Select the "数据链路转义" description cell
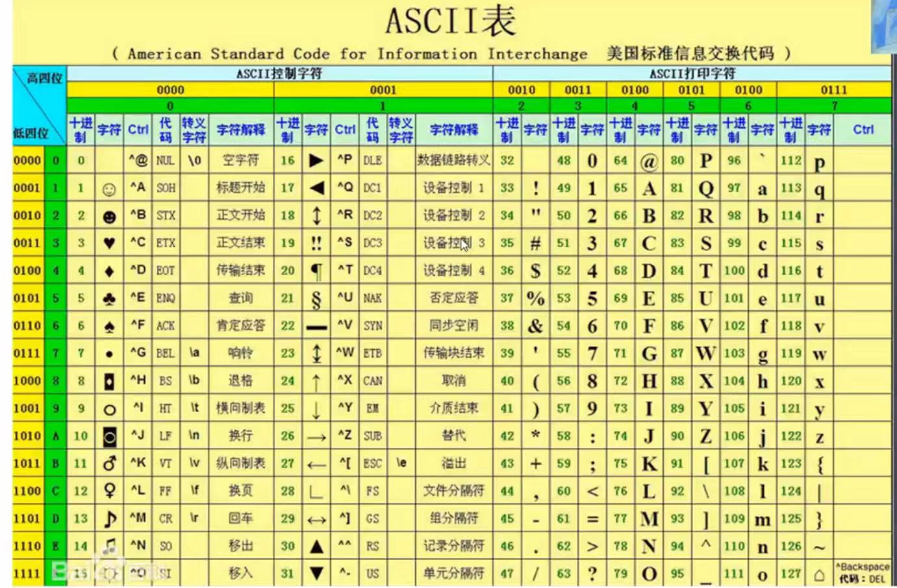 (453, 160)
